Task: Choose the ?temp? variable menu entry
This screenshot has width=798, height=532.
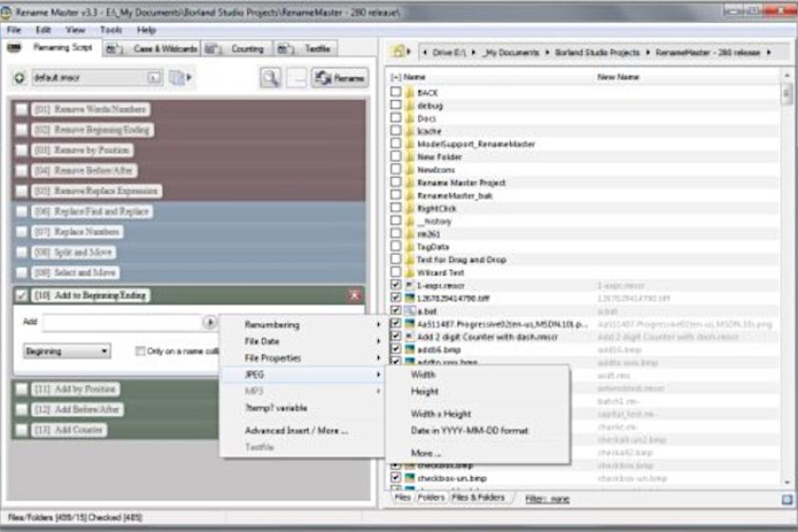Action: click(303, 408)
